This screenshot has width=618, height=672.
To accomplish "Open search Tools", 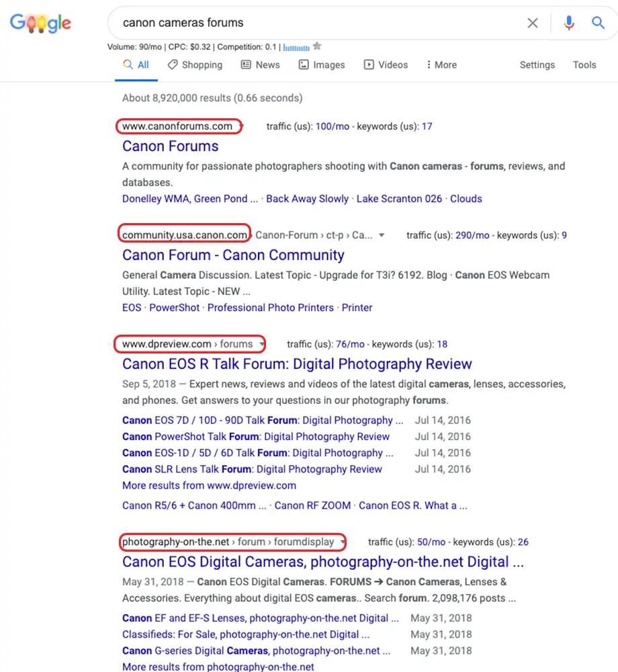I will (584, 65).
